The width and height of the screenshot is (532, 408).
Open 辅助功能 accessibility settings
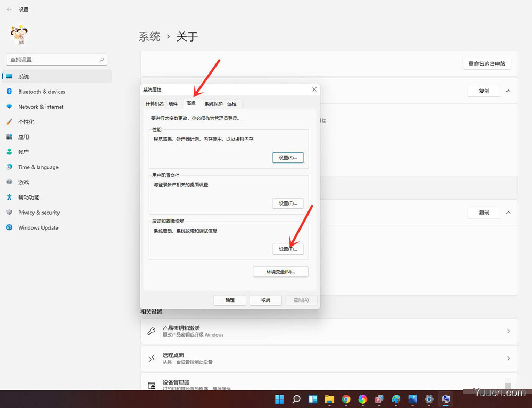(x=57, y=198)
